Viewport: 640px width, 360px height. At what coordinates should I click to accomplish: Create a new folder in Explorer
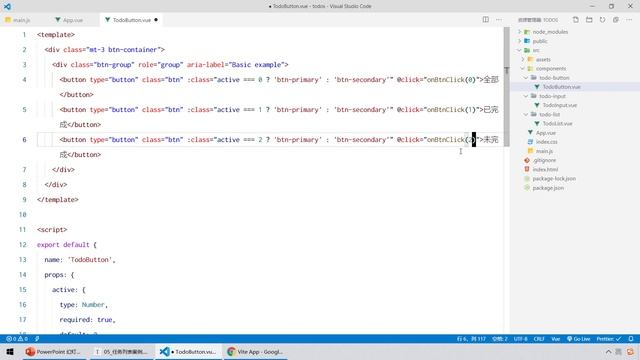coord(589,20)
